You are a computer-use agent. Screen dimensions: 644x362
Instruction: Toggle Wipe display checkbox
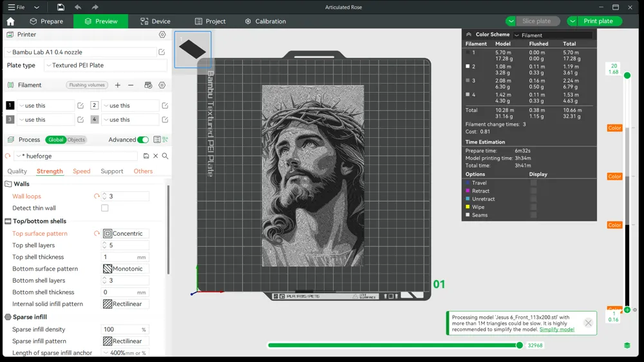click(x=533, y=207)
